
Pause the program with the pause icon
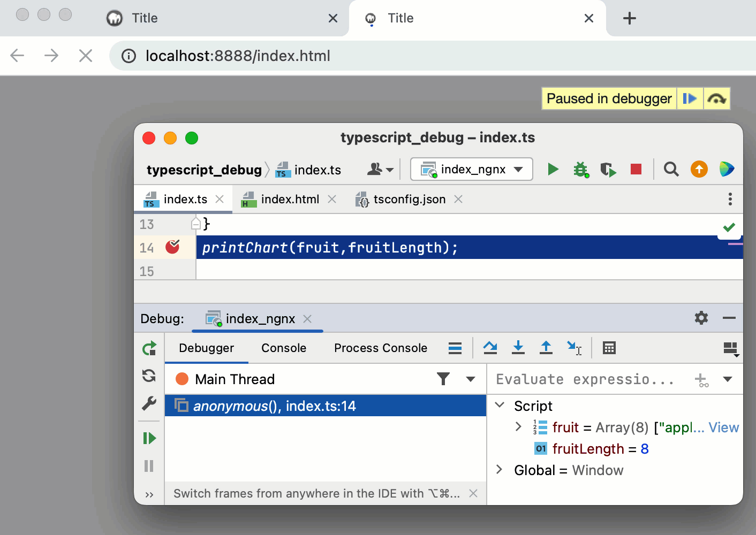pyautogui.click(x=149, y=466)
